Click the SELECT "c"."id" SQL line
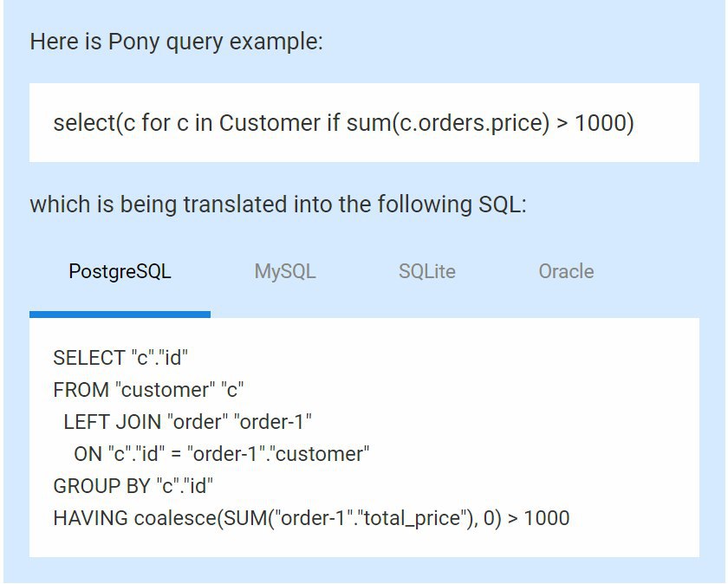728x584 pixels. pyautogui.click(x=120, y=358)
